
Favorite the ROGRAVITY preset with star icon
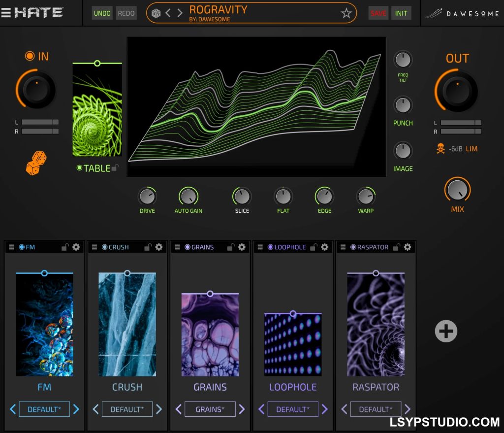click(346, 13)
